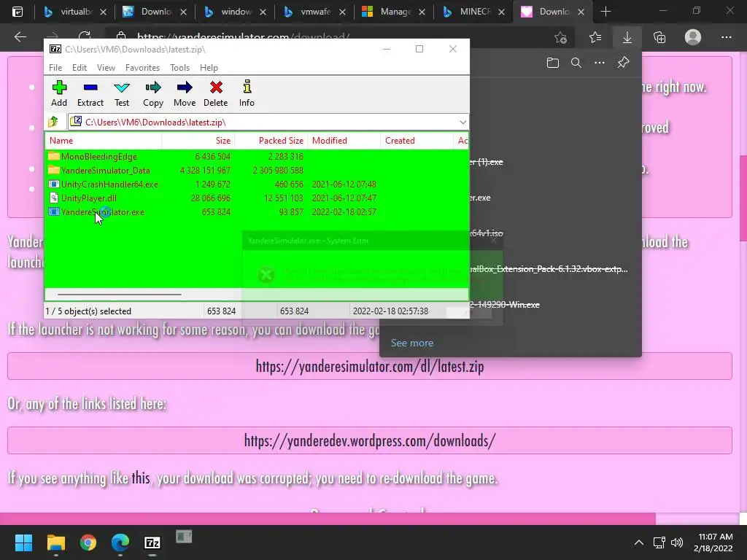This screenshot has width=747, height=560.
Task: Switch to the Manage browser tab
Action: pyautogui.click(x=394, y=12)
